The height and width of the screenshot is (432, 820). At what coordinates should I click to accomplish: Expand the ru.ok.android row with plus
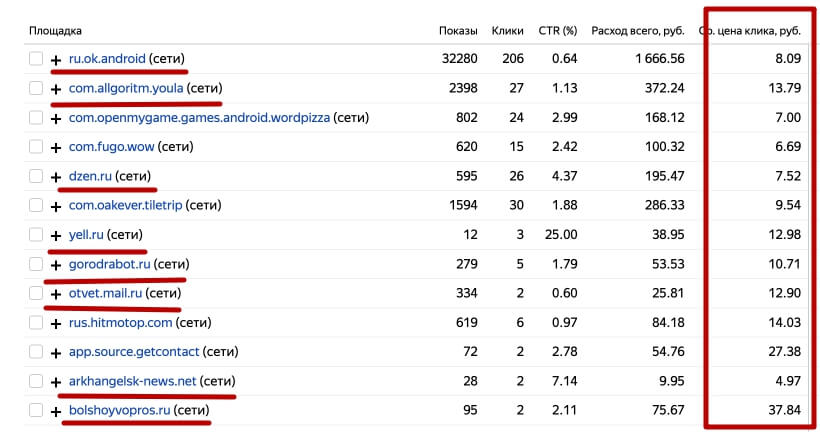tap(56, 60)
